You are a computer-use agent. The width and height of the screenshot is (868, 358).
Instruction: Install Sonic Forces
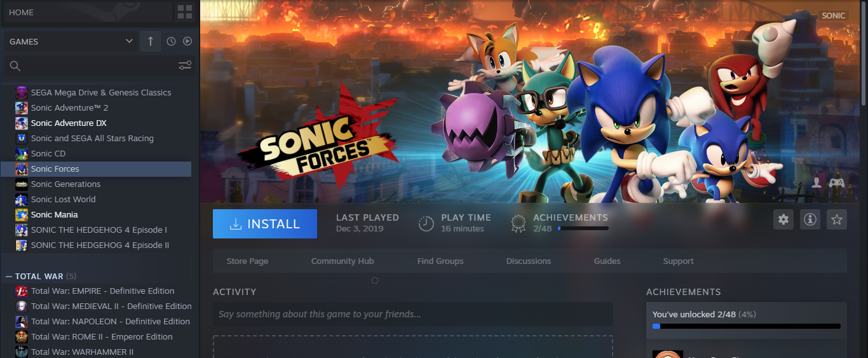click(x=265, y=224)
